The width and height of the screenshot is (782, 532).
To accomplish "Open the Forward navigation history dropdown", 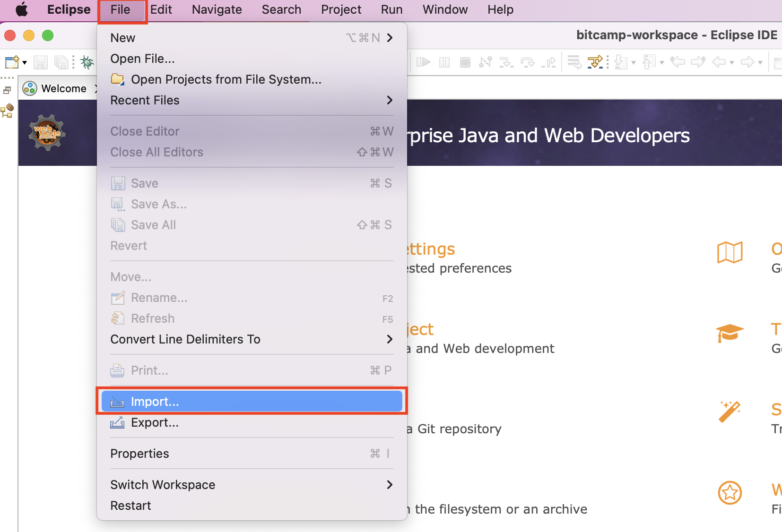I will coord(760,62).
